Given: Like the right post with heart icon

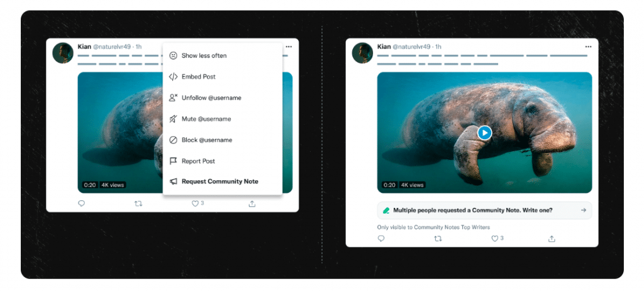Looking at the screenshot, I should 495,239.
